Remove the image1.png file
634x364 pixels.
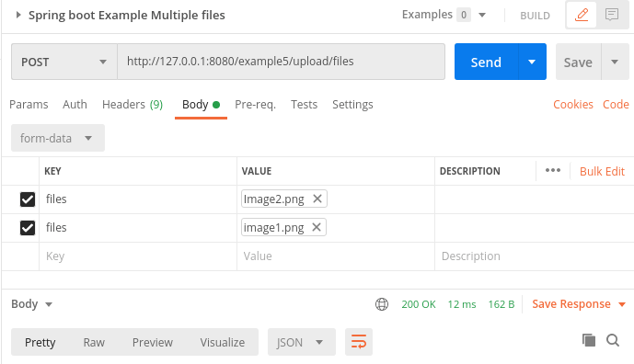coord(317,227)
